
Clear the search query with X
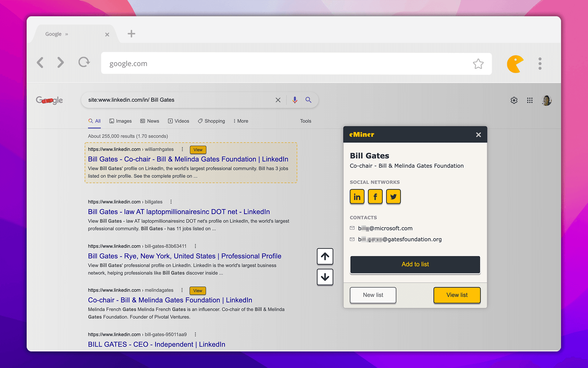click(278, 100)
